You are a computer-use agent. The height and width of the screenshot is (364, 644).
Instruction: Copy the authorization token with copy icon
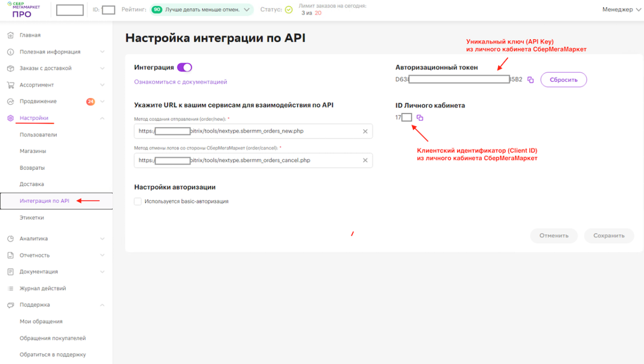[x=530, y=80]
